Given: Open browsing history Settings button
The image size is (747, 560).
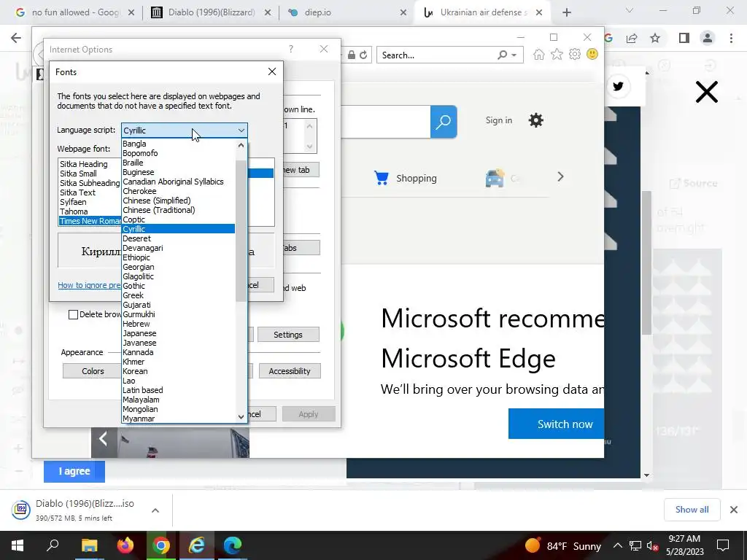Looking at the screenshot, I should point(288,335).
